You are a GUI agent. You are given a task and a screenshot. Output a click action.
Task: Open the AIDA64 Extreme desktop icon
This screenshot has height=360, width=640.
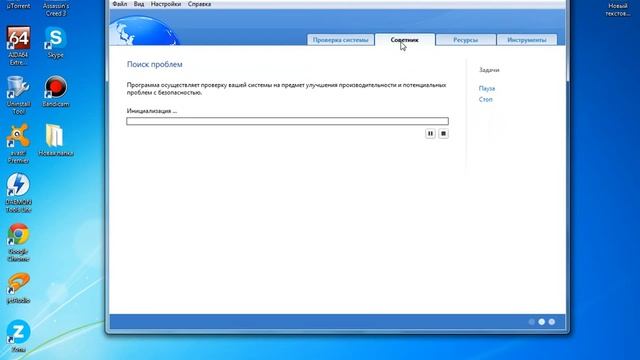18,46
